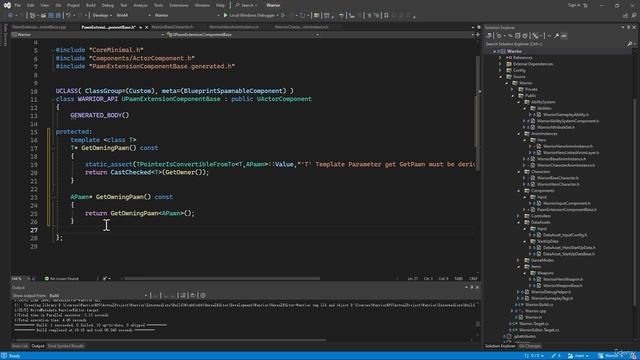The height and width of the screenshot is (360, 640).
Task: Open the UPawnExtensionComponentBase type navigation dropdown
Action: 242,35
